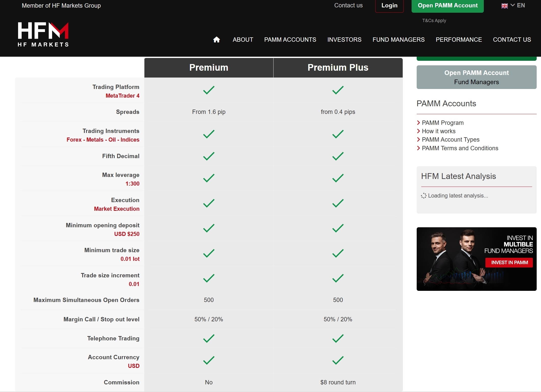Click the 'From 1.6 pip' spread value

click(209, 112)
